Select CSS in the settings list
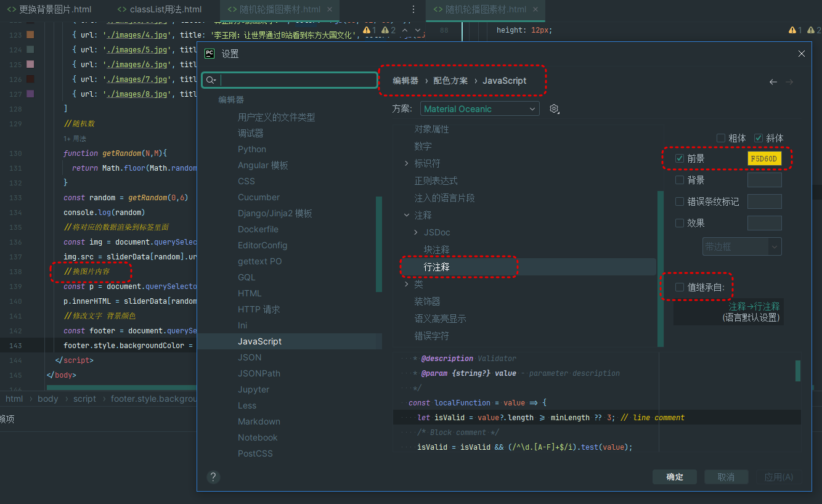 [246, 181]
